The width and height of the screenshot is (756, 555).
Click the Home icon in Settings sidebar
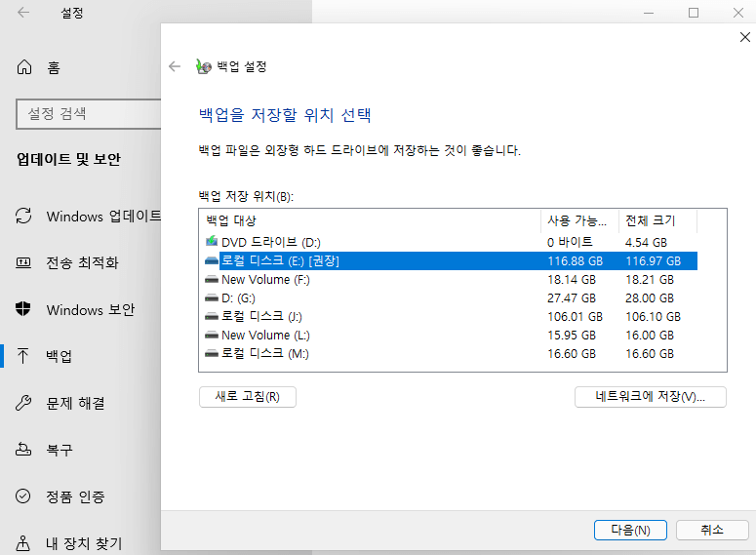click(x=24, y=67)
